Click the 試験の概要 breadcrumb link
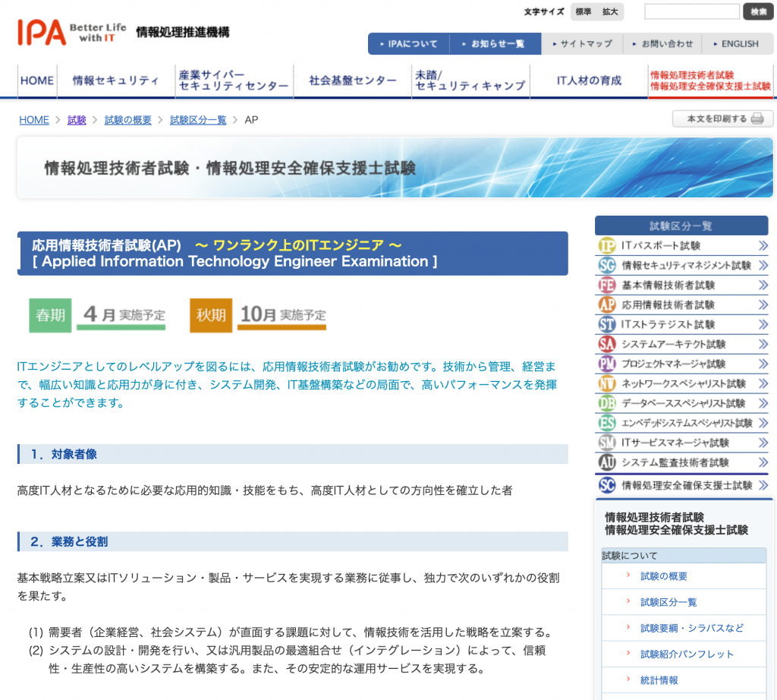Viewport: 777px width, 700px height. 127,120
